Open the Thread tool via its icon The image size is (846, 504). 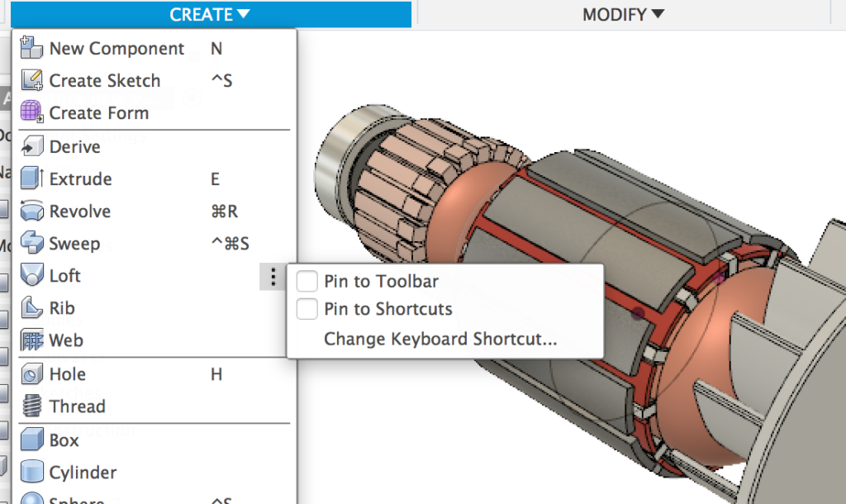[31, 406]
